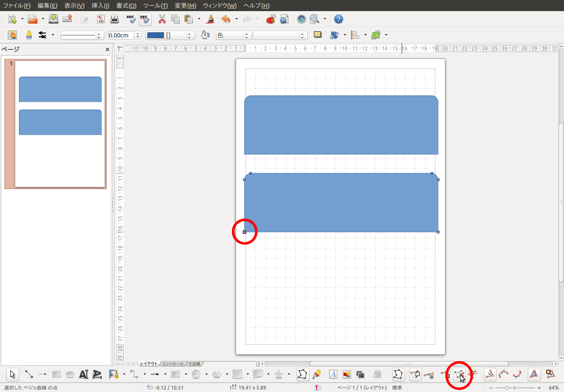Click Insert Points in the points toolbar
Screen dimensions: 564x392
[x=429, y=374]
